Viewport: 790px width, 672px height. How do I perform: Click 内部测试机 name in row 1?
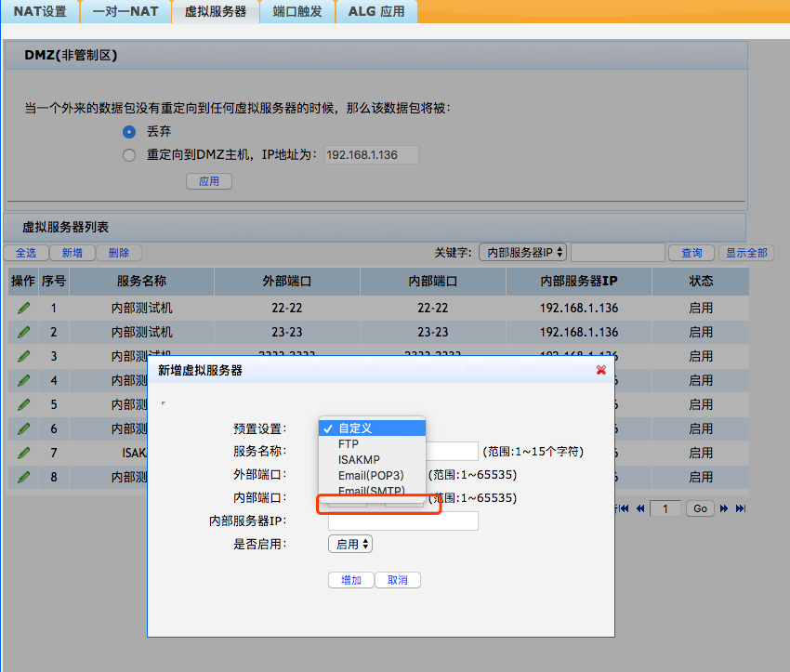pyautogui.click(x=141, y=308)
